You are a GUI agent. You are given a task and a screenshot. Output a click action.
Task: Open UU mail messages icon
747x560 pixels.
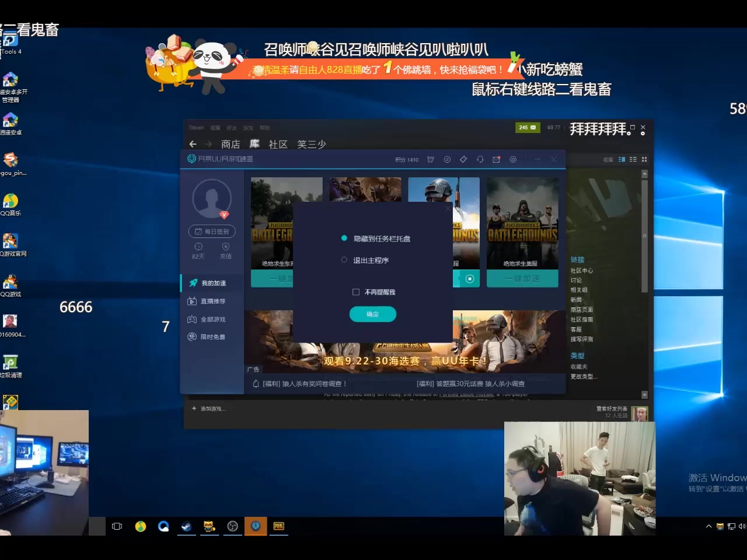[x=496, y=159]
